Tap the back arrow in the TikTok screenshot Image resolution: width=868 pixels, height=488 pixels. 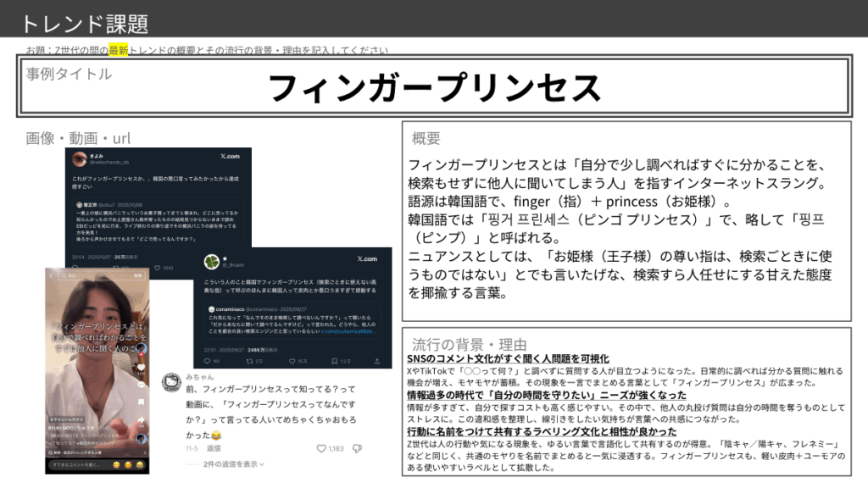(53, 277)
